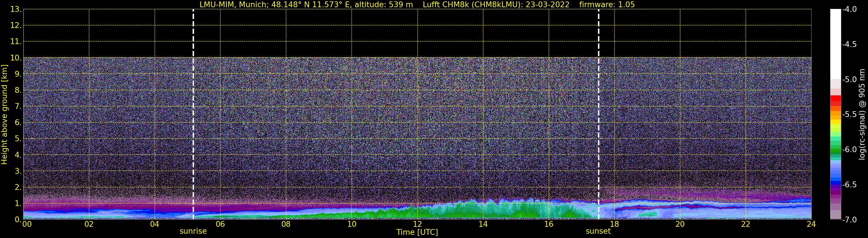868x238 pixels.
Task: Click the '6.' height axis tick label
Action: [x=18, y=123]
